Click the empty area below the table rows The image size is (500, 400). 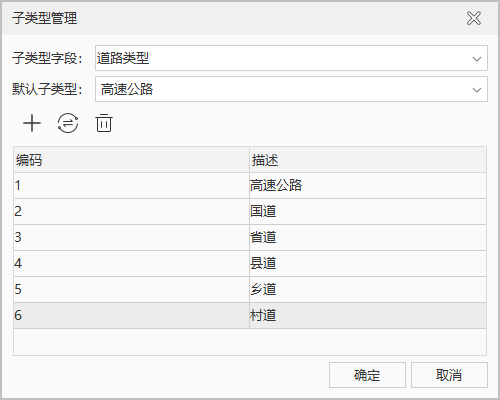(x=250, y=342)
